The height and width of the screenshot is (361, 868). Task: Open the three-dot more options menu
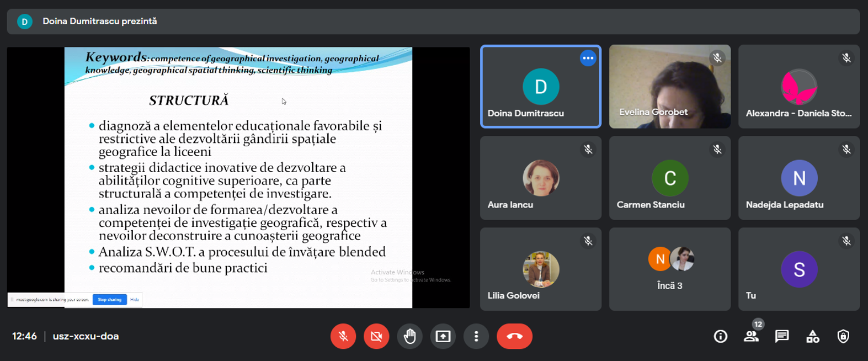click(476, 336)
